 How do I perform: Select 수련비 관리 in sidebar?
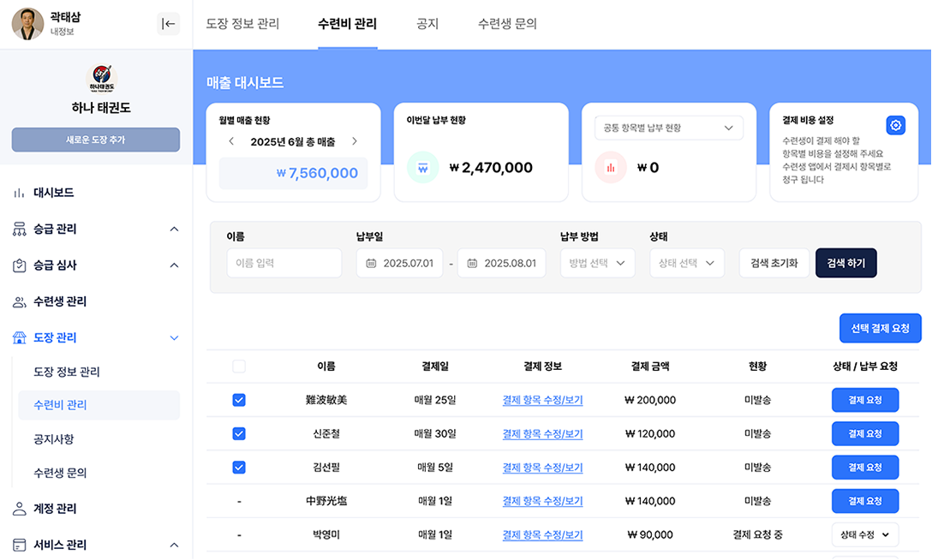tap(99, 405)
